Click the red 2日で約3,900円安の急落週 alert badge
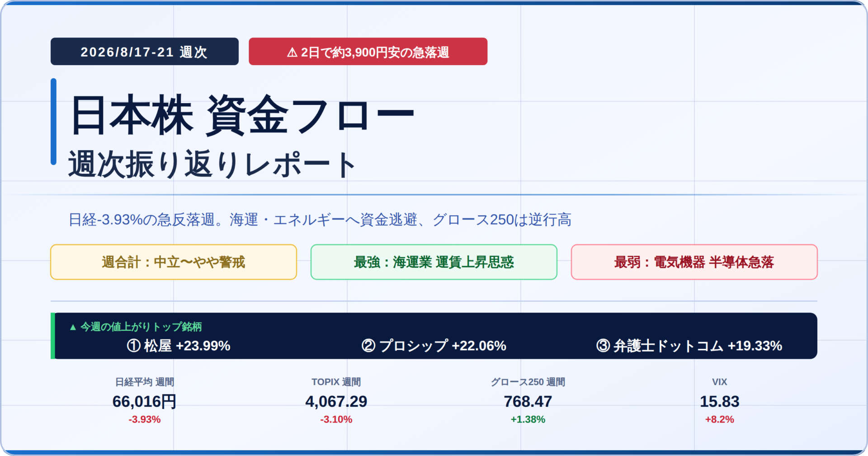This screenshot has width=868, height=456. coord(368,52)
